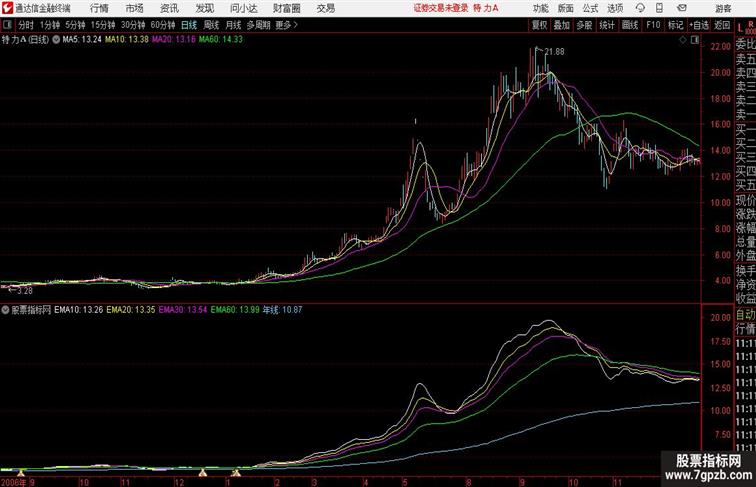Click the 21.88 high price label
The image size is (756, 487).
tap(554, 52)
